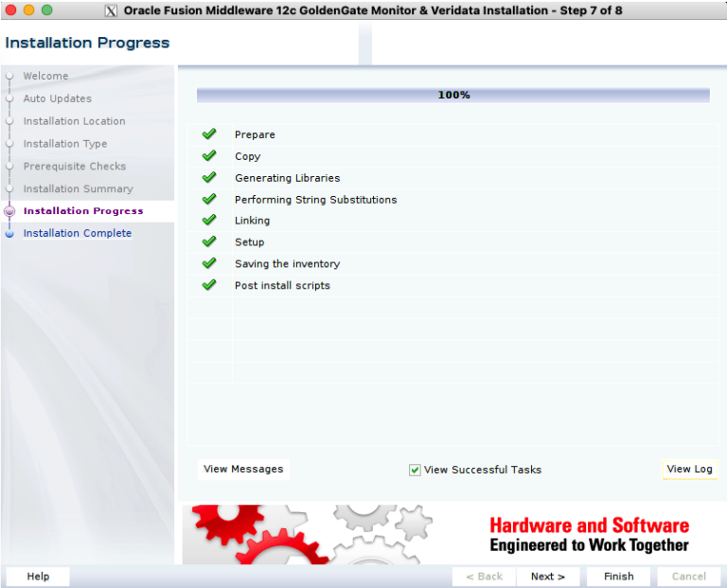
Task: Go to the Installation Summary step
Action: [x=78, y=188]
